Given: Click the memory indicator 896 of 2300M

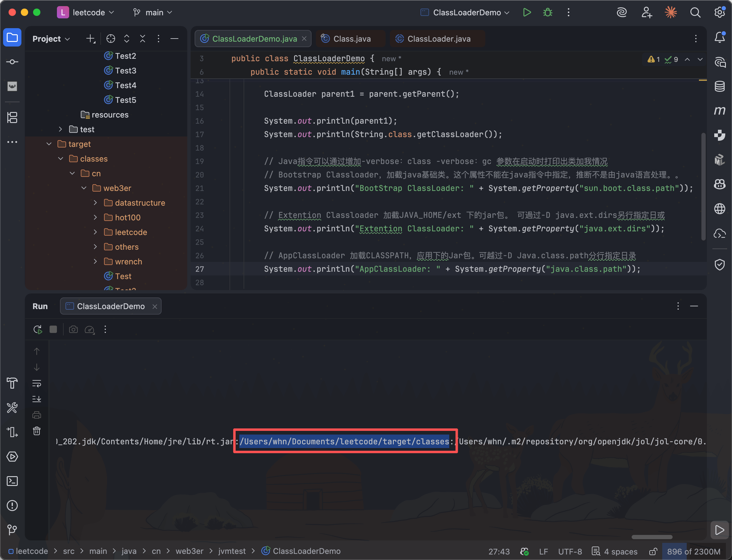Looking at the screenshot, I should coord(693,551).
